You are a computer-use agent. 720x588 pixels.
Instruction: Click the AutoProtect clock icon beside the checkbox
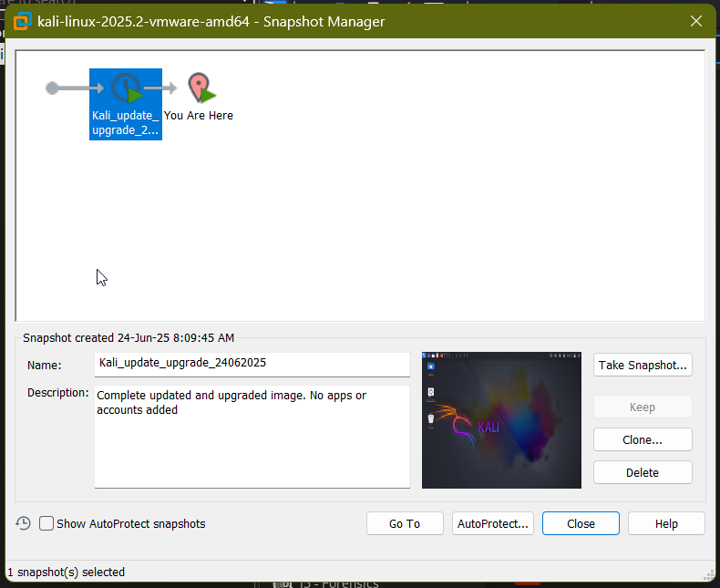(x=23, y=523)
